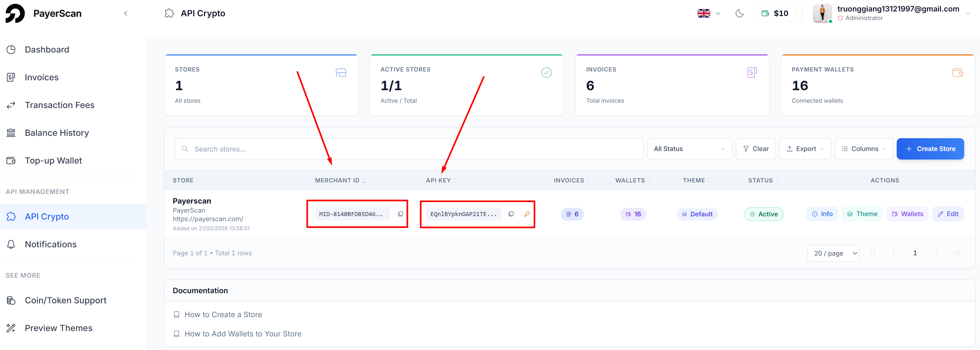
Task: Open Top-up Wallet from the sidebar
Action: click(53, 160)
